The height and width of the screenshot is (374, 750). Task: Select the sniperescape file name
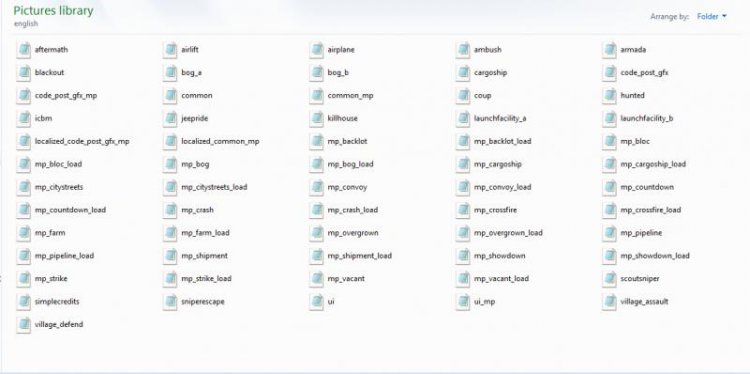click(x=203, y=302)
